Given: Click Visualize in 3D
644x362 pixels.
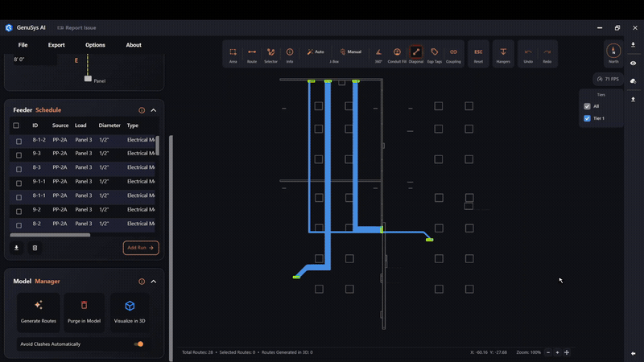Looking at the screenshot, I should [x=130, y=312].
